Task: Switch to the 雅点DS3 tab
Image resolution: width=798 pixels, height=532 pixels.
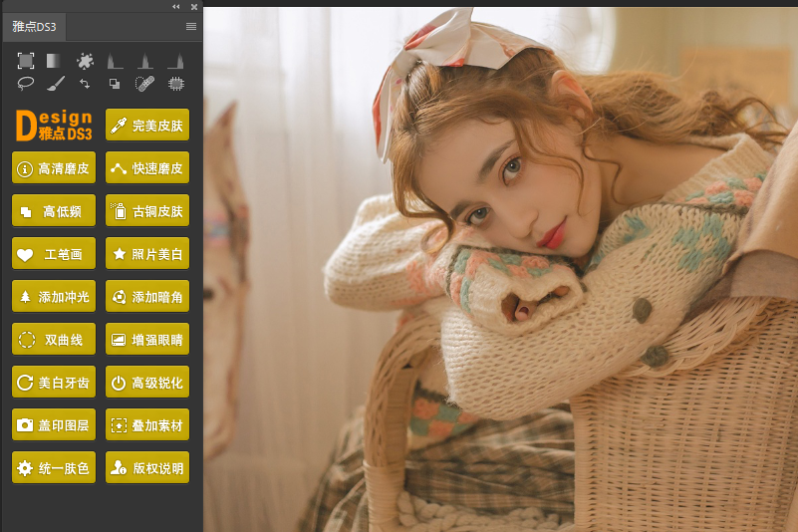Action: click(x=34, y=27)
